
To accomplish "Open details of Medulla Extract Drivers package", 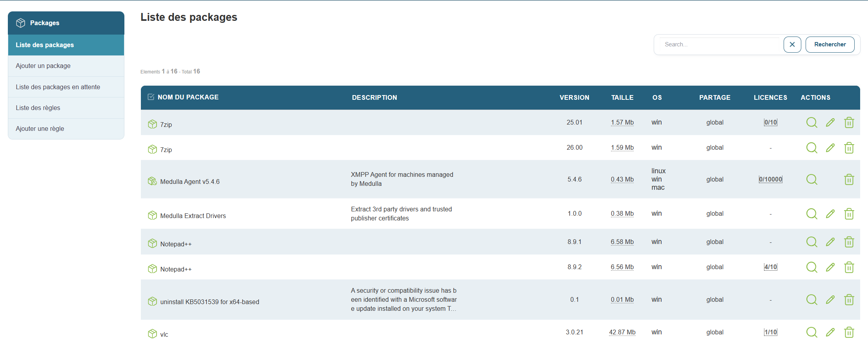I will (x=811, y=214).
